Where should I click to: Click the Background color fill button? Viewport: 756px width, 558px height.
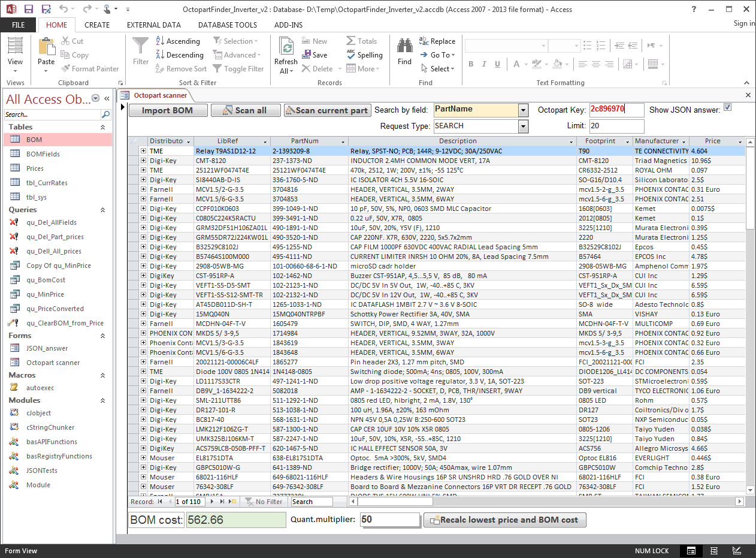point(558,64)
